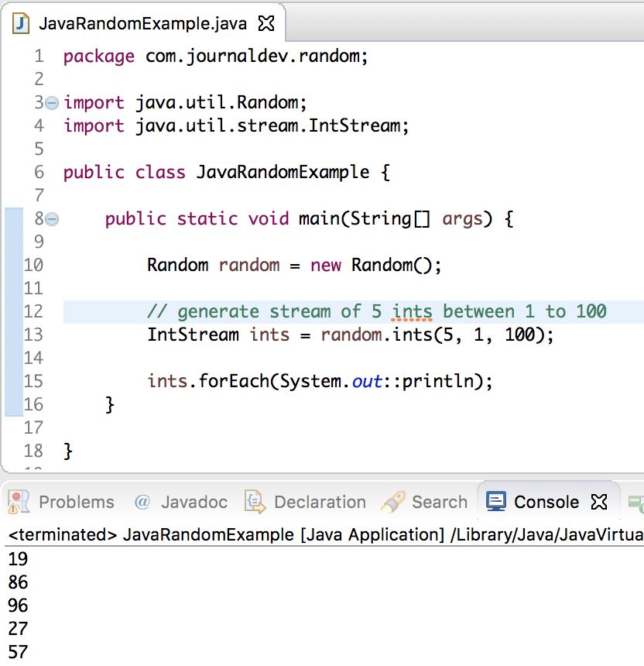This screenshot has height=666, width=644.
Task: Close the JavaRandomExample.java editor tab
Action: pos(266,23)
